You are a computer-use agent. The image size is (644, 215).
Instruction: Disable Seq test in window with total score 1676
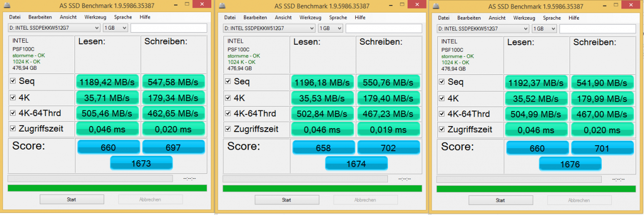(x=442, y=81)
